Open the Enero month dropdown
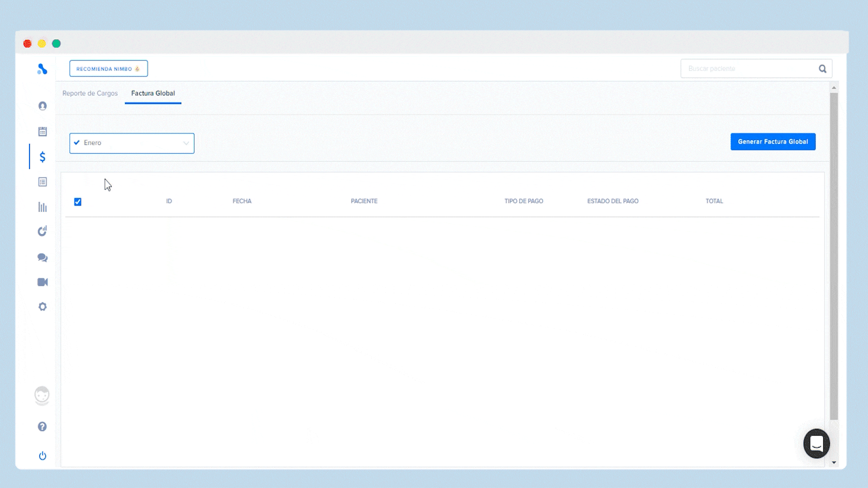This screenshot has height=488, width=868. click(186, 143)
